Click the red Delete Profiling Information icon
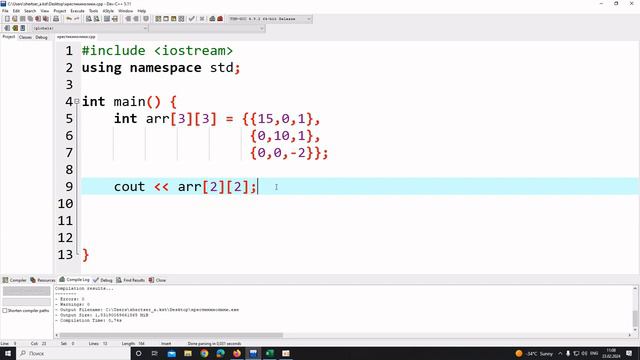 click(x=220, y=19)
